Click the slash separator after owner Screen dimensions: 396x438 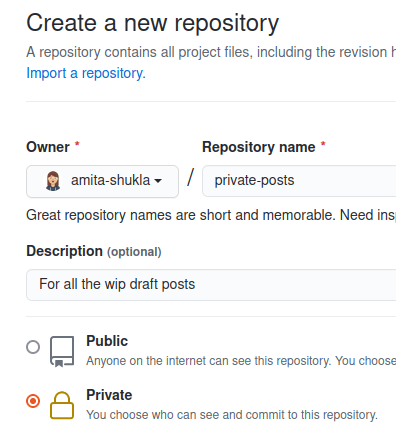click(x=190, y=177)
